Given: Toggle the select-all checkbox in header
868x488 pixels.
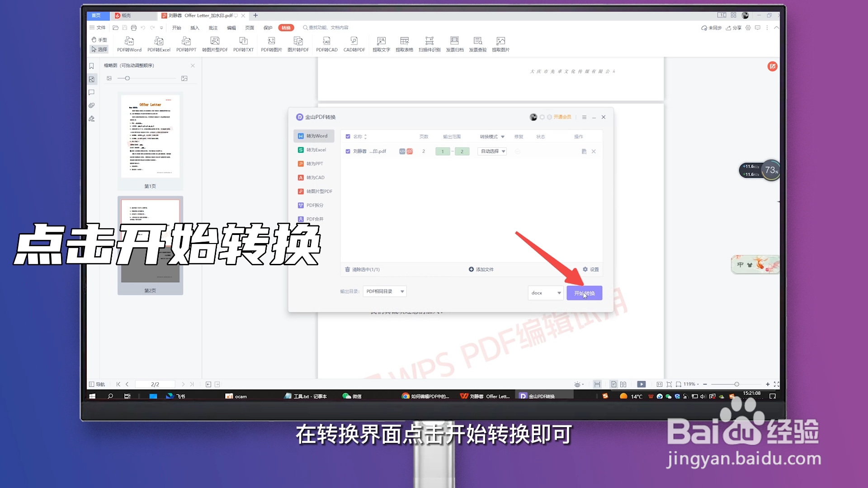Looking at the screenshot, I should (x=348, y=136).
